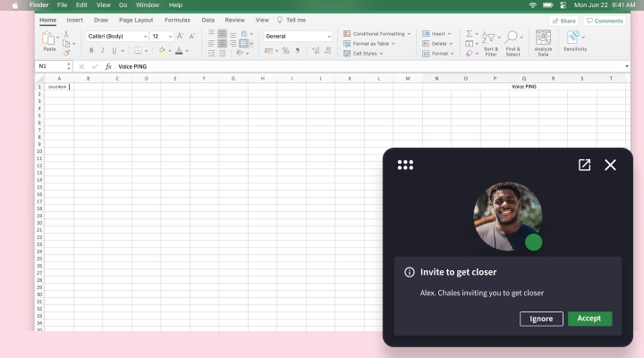The height and width of the screenshot is (358, 644).
Task: Click the yellow fill color swatch
Action: pos(162,51)
